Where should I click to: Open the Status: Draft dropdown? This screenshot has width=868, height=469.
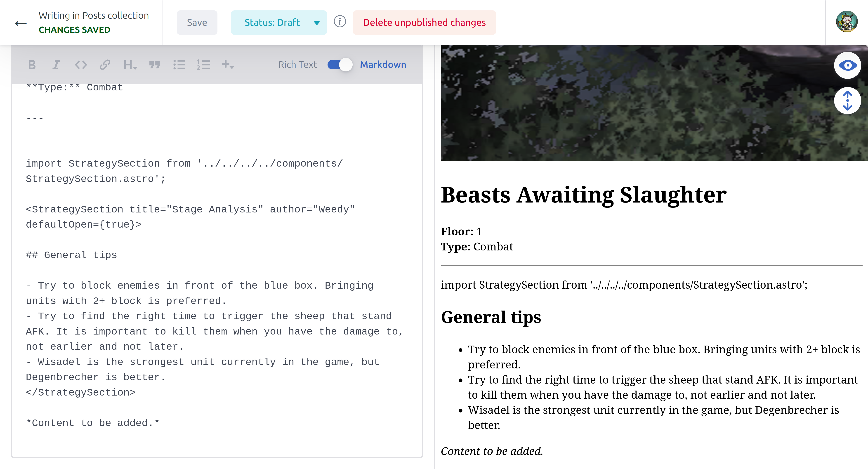pyautogui.click(x=279, y=23)
